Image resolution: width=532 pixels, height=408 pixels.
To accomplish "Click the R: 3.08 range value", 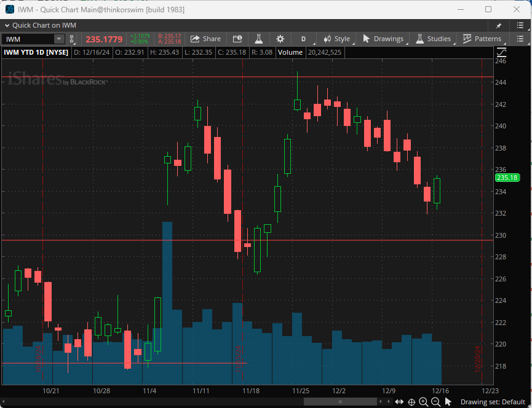I will click(x=262, y=52).
